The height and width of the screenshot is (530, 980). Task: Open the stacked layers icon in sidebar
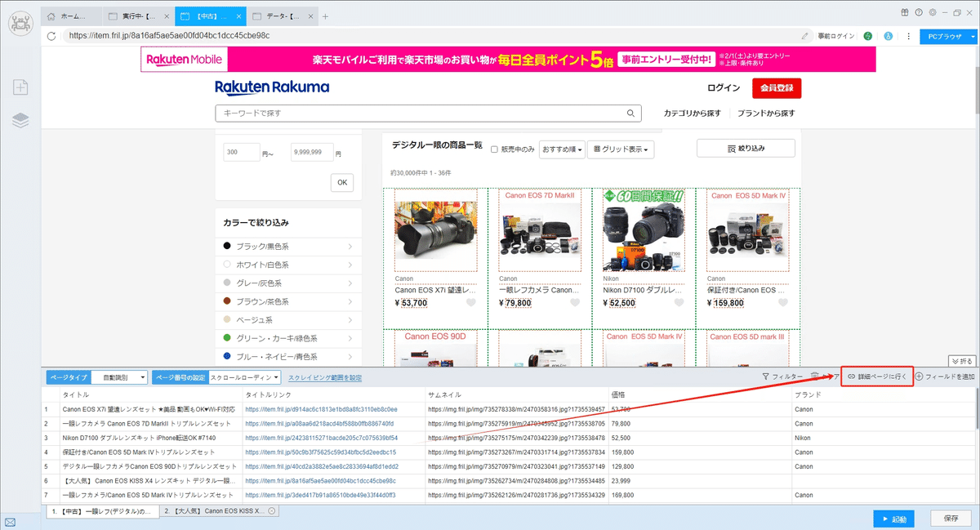pos(20,120)
